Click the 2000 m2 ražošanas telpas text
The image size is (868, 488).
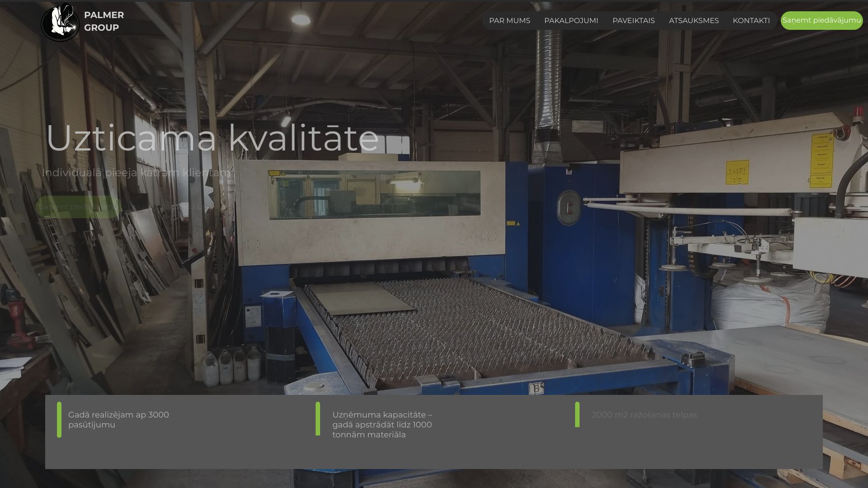point(644,415)
